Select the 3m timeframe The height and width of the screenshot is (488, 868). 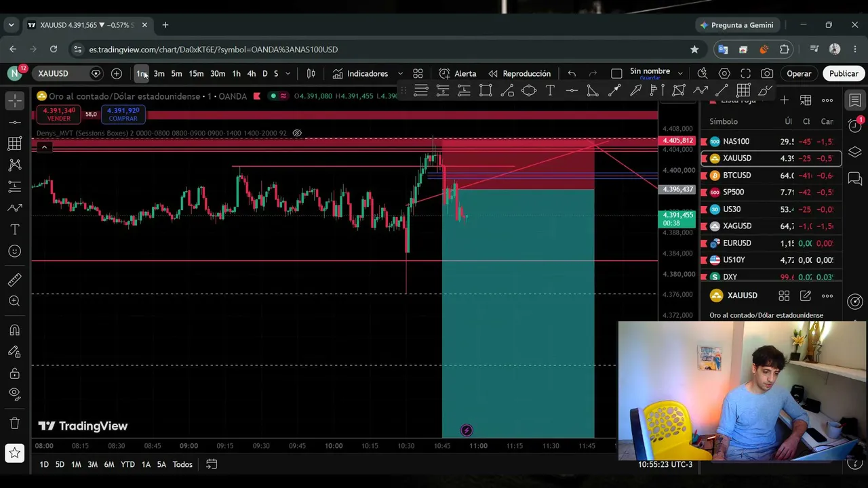(159, 73)
